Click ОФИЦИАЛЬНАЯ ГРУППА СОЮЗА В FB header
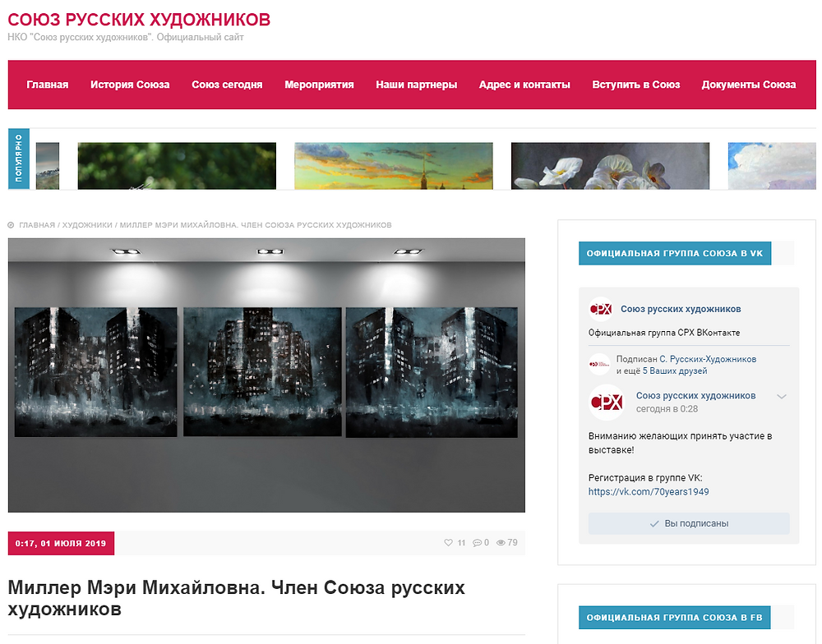Screen dimensions: 822x644 [674, 617]
